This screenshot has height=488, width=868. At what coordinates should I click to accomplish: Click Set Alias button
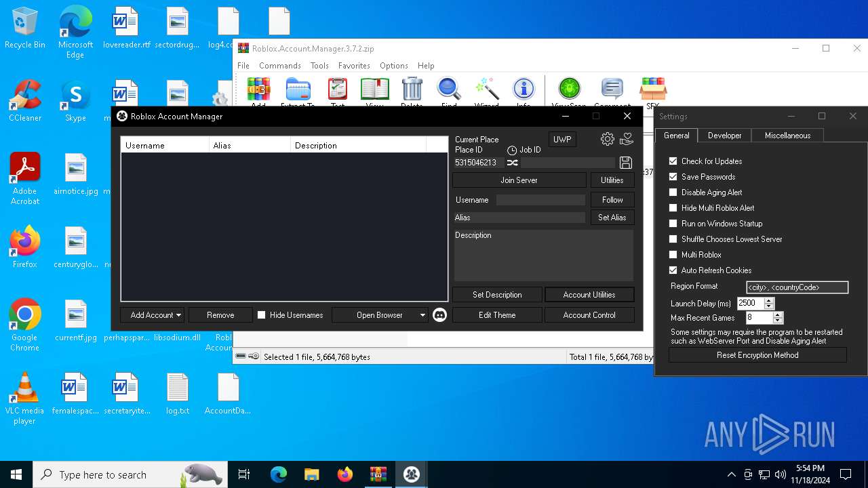(612, 218)
